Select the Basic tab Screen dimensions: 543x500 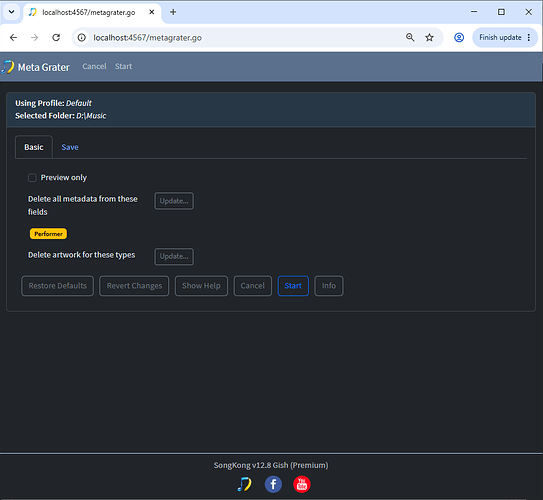pos(34,147)
